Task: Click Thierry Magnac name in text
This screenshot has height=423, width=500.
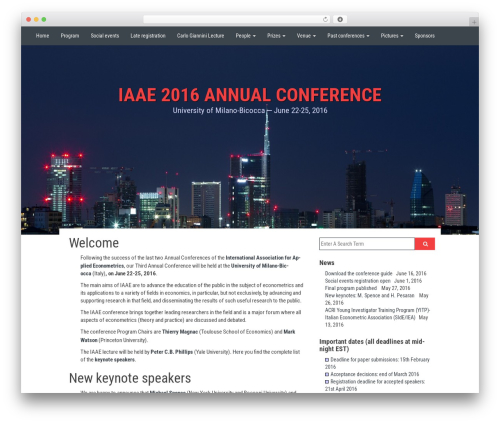Action: coord(180,332)
